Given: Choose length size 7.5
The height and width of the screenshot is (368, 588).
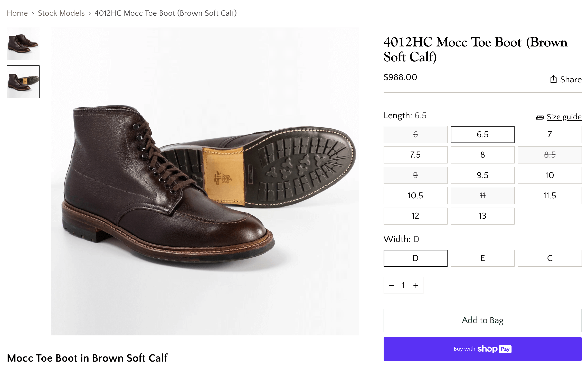Looking at the screenshot, I should coord(415,155).
